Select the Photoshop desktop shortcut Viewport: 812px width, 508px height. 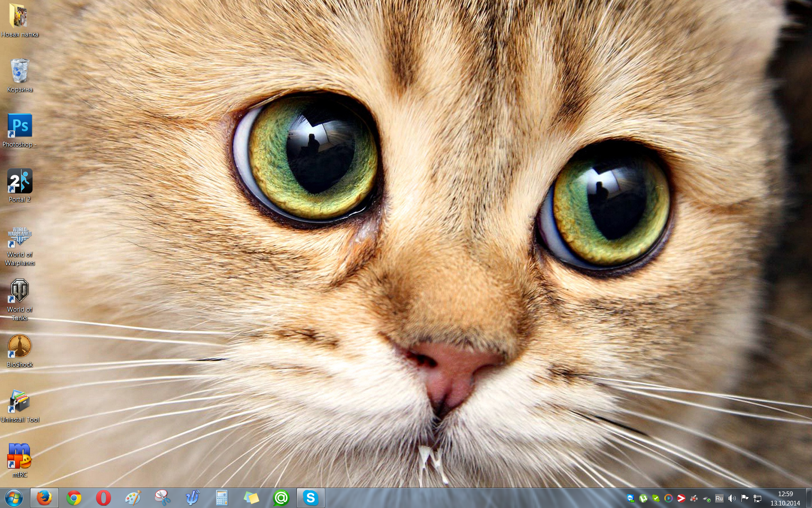click(19, 126)
